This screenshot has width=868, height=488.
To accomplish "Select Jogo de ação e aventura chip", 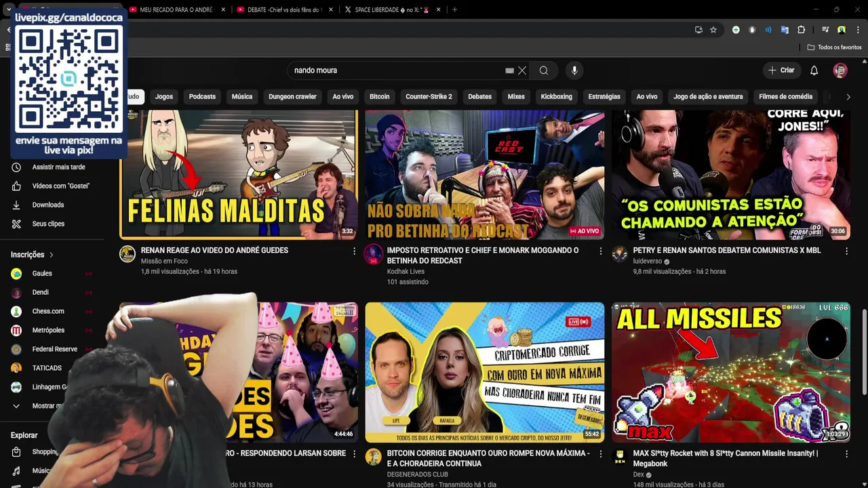I will coord(709,97).
